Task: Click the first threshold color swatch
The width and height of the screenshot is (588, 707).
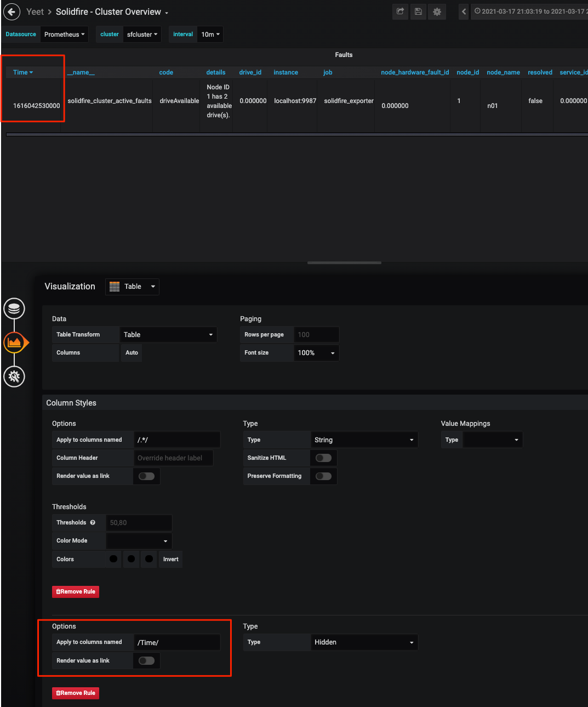Action: pos(113,559)
